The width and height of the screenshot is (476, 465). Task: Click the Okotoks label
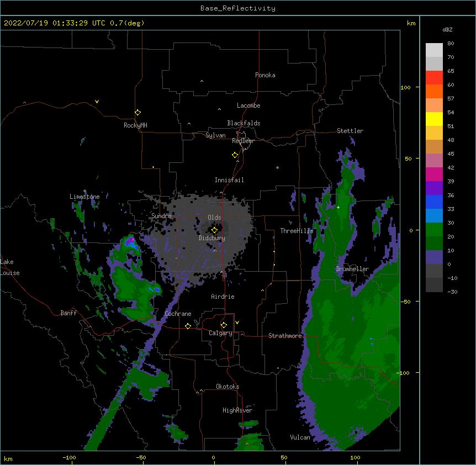pos(228,387)
